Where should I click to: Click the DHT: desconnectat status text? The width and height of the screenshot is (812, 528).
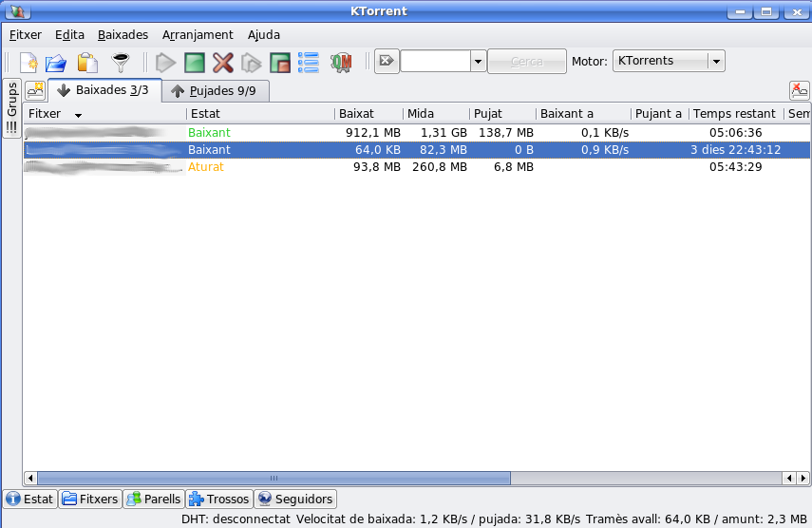(236, 519)
